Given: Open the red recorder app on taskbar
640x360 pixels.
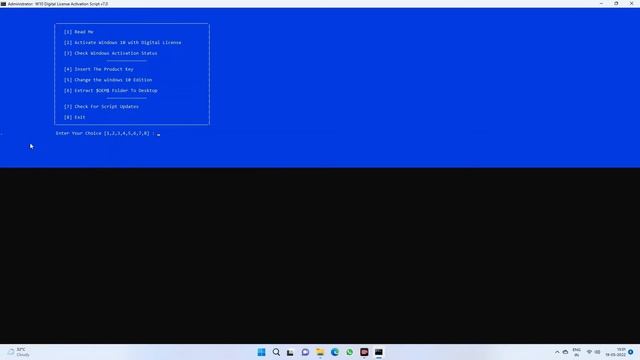Looking at the screenshot, I should pyautogui.click(x=364, y=352).
